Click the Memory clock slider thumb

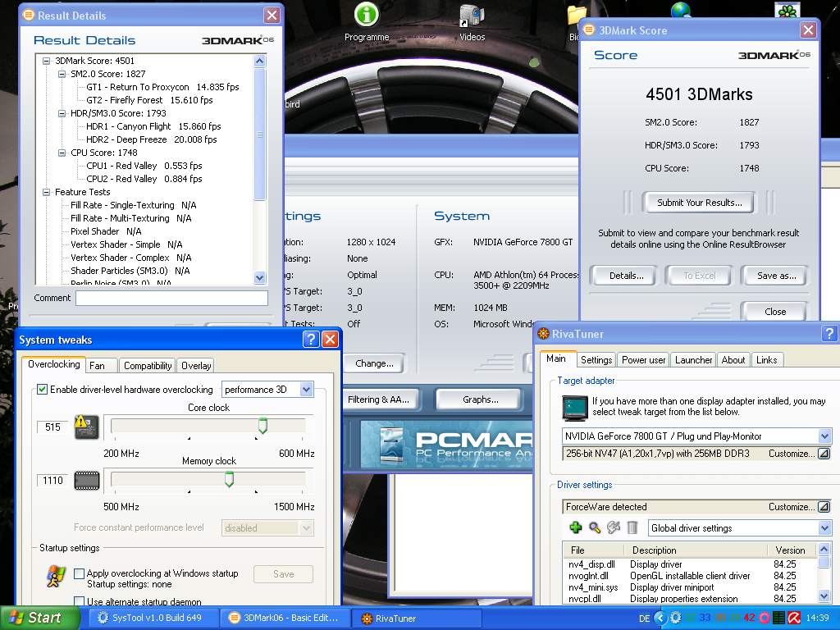229,479
